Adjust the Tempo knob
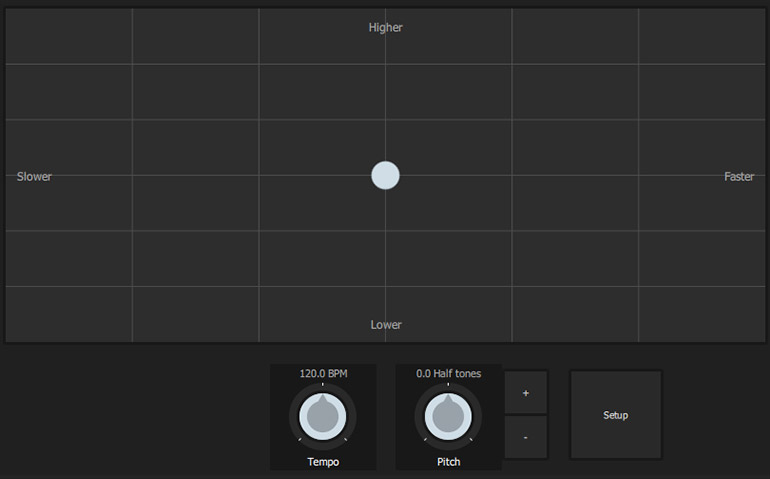Viewport: 770px width, 479px height. pyautogui.click(x=323, y=417)
